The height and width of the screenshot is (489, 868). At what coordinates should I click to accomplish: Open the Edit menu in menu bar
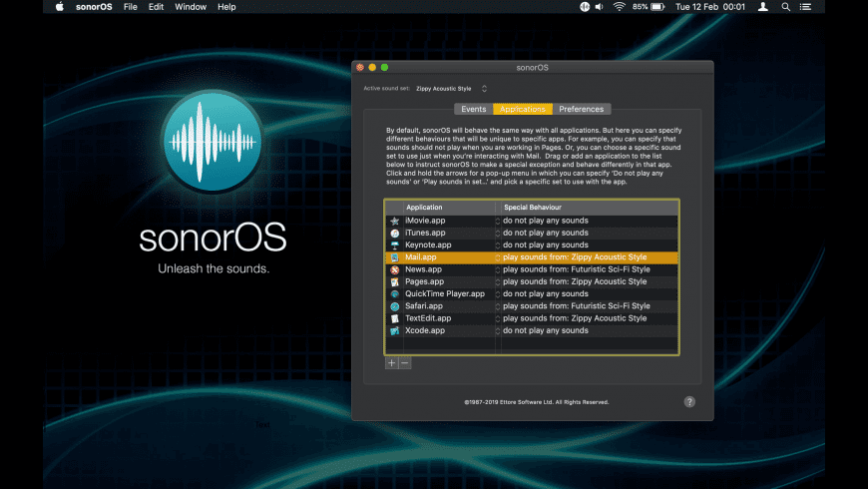tap(156, 7)
